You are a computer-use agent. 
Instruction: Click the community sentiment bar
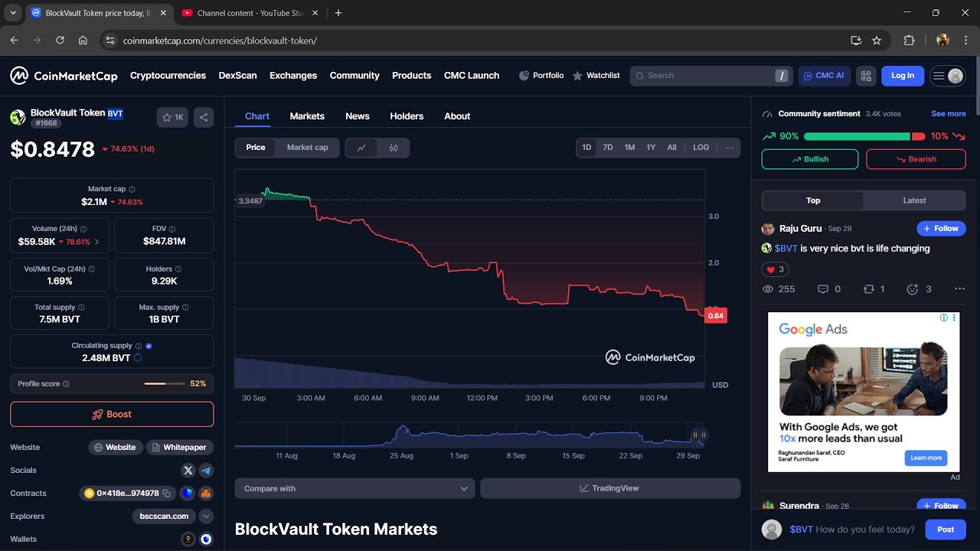pyautogui.click(x=864, y=136)
